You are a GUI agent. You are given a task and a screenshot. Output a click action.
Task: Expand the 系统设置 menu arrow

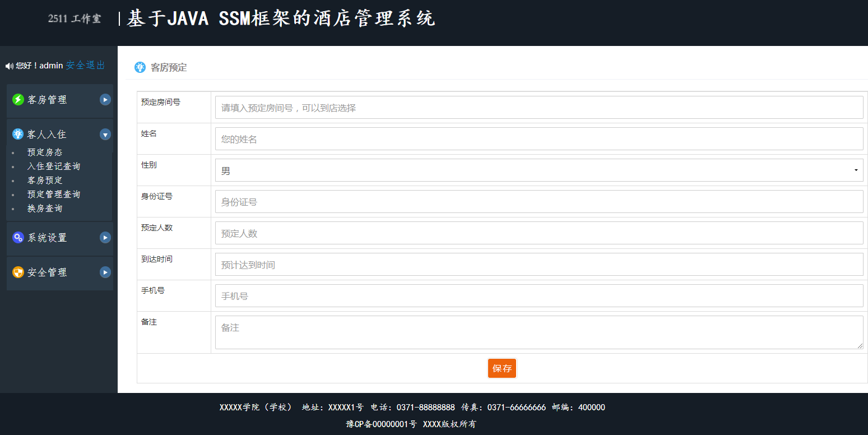(x=105, y=238)
